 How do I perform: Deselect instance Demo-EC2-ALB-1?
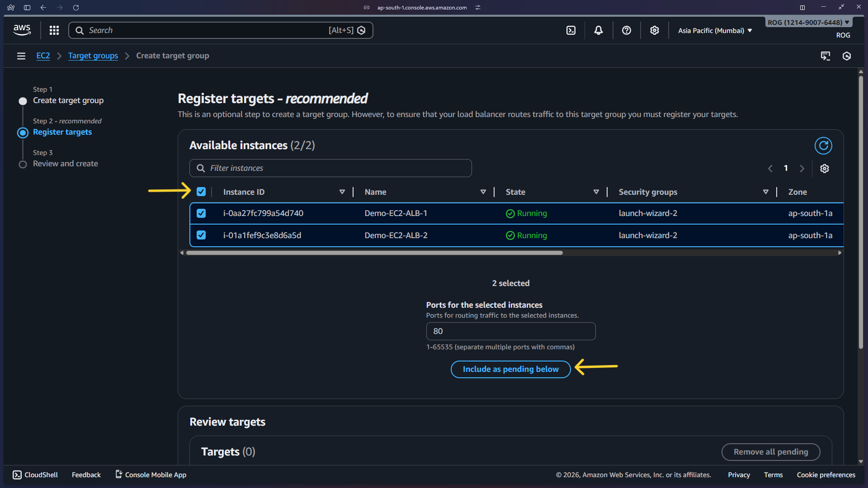point(201,213)
